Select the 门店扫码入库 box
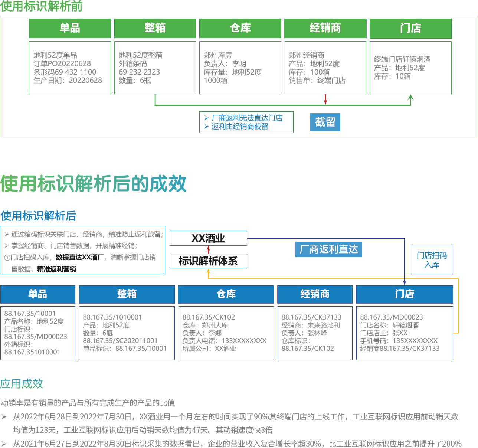The image size is (478, 448). 432,260
